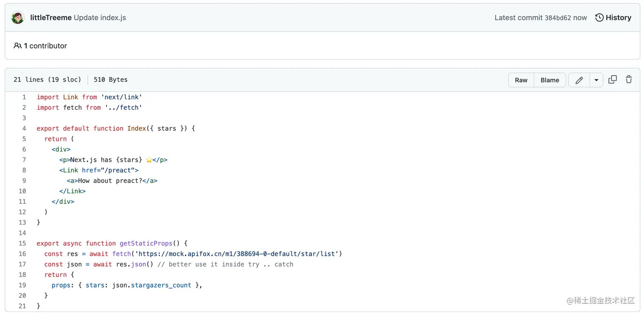View the 1 contributor details
The image size is (644, 314).
44,46
